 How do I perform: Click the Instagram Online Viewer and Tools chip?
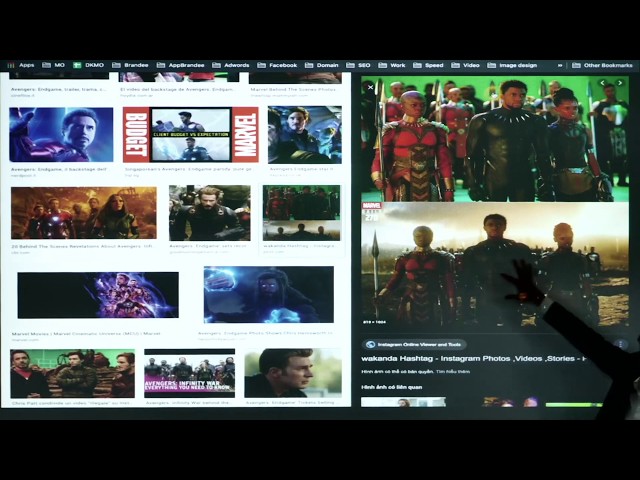[414, 344]
